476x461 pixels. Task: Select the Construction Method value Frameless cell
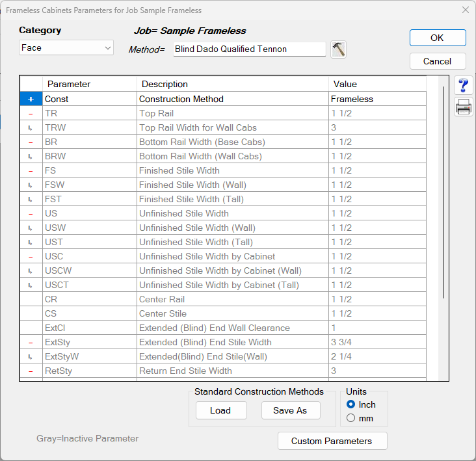377,99
